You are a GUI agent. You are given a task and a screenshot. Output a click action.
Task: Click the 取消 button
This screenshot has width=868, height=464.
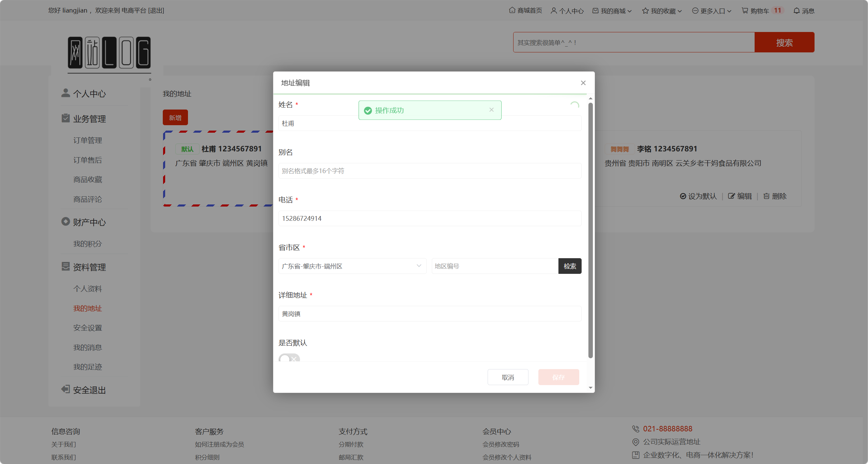pyautogui.click(x=508, y=377)
